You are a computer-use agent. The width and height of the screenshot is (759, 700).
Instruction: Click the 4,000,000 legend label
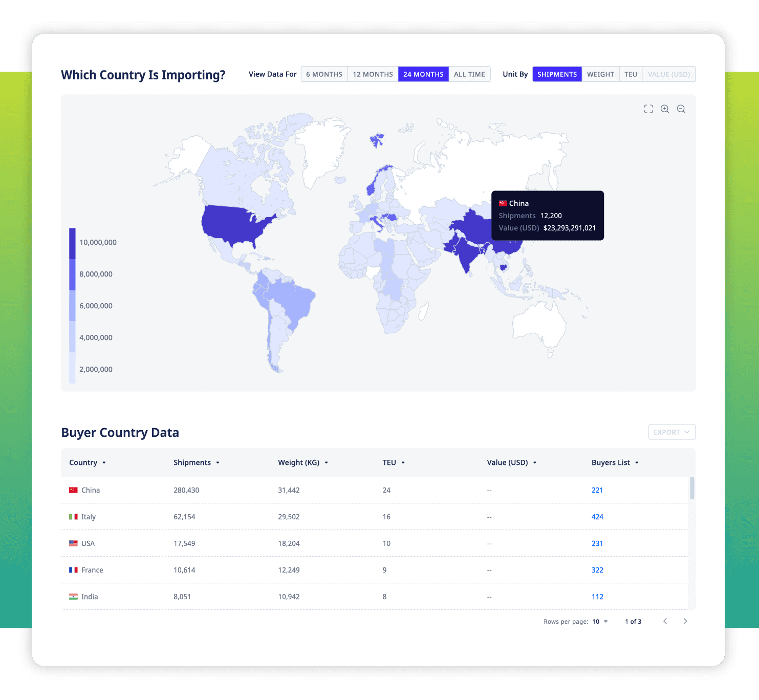click(x=96, y=337)
